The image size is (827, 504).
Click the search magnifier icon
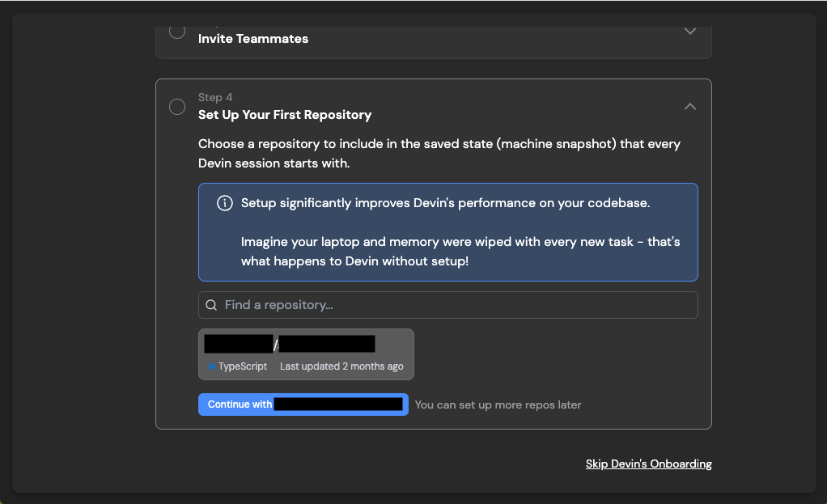point(211,305)
